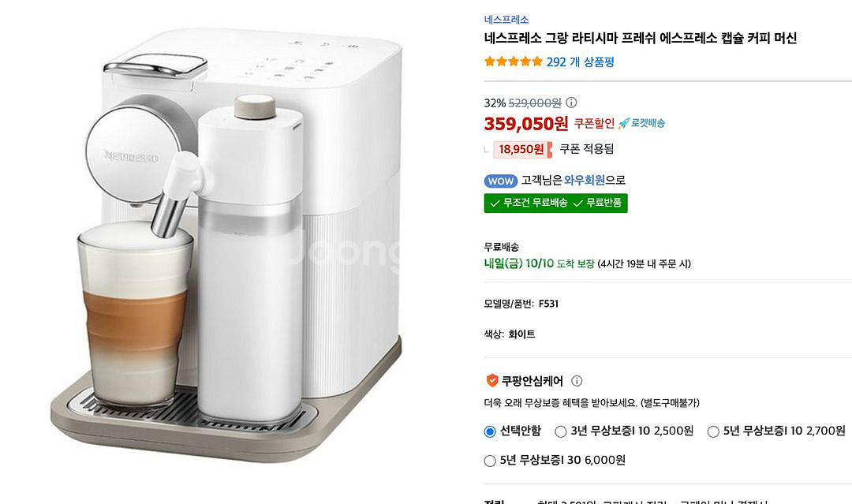Open the 292 개 상품평 reviews link

pyautogui.click(x=580, y=62)
